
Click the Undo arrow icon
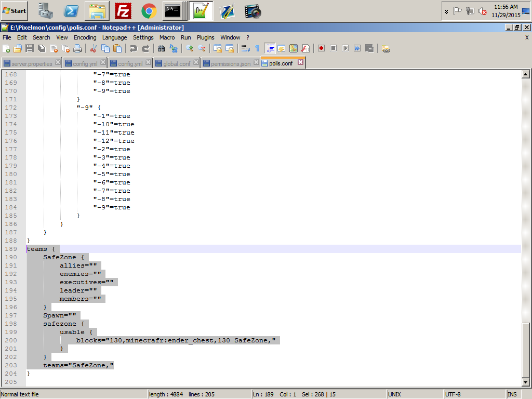134,49
